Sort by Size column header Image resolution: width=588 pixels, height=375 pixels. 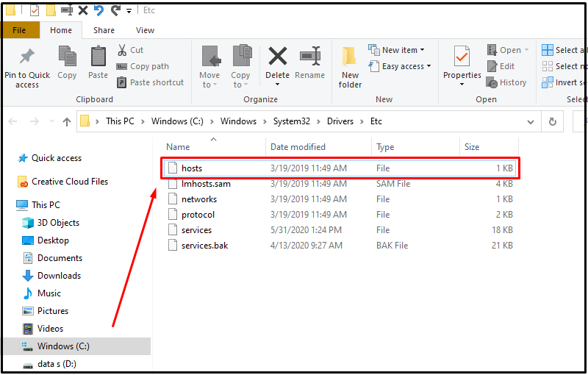pos(472,147)
